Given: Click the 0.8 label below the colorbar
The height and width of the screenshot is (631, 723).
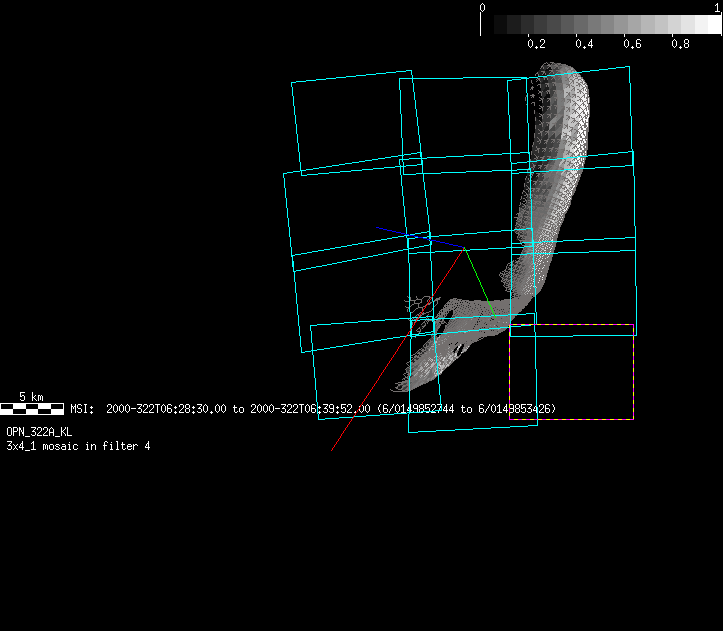Looking at the screenshot, I should tap(680, 44).
